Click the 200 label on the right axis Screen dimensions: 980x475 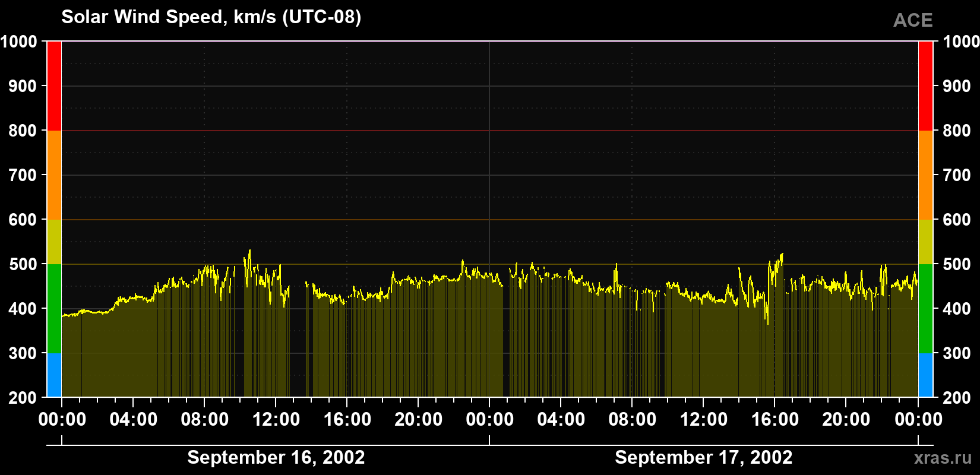coord(957,398)
